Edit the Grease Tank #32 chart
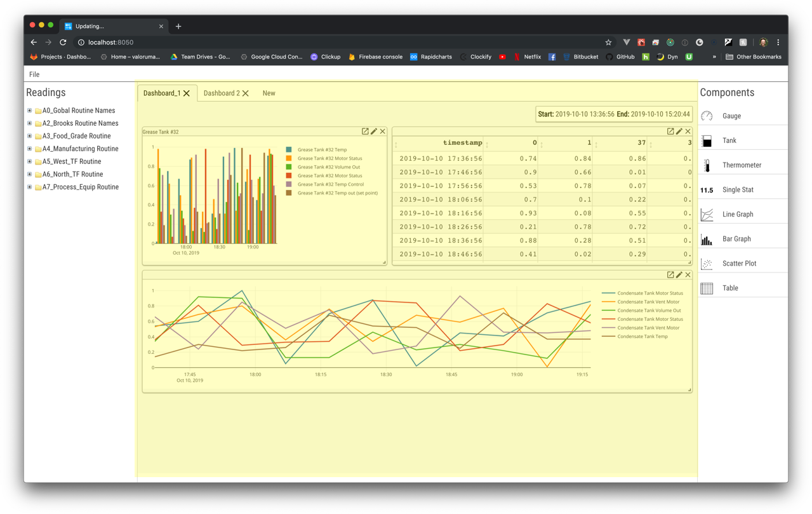The width and height of the screenshot is (812, 514). [374, 132]
